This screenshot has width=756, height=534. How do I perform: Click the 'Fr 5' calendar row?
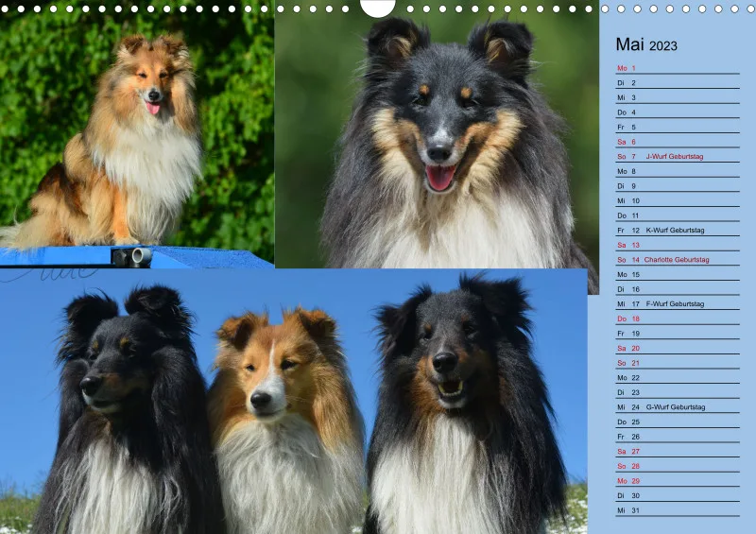(678, 128)
